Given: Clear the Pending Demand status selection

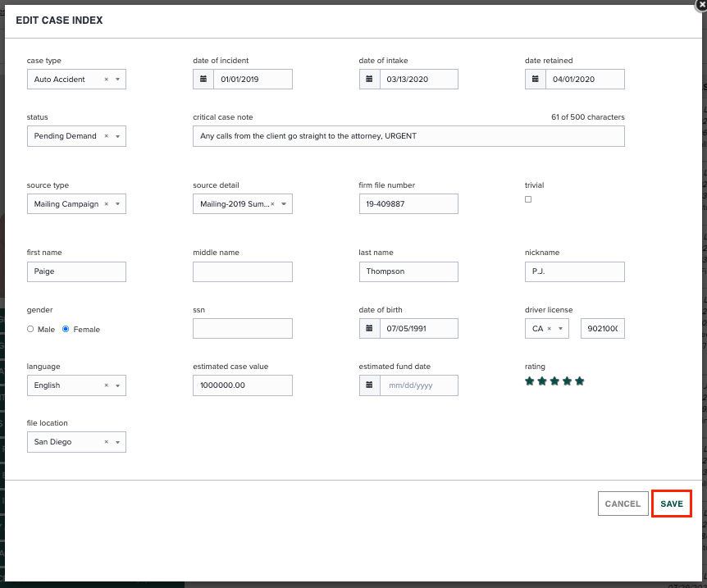Looking at the screenshot, I should click(x=106, y=136).
